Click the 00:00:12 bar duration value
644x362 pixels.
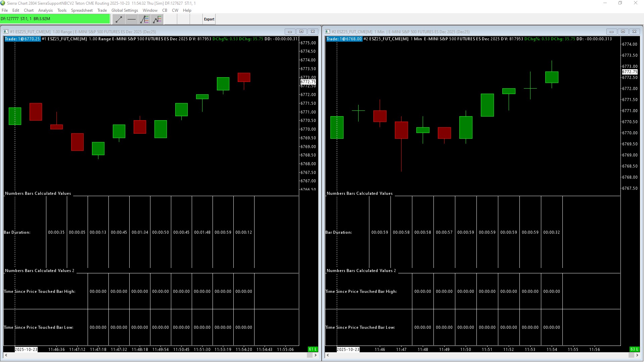coord(243,232)
